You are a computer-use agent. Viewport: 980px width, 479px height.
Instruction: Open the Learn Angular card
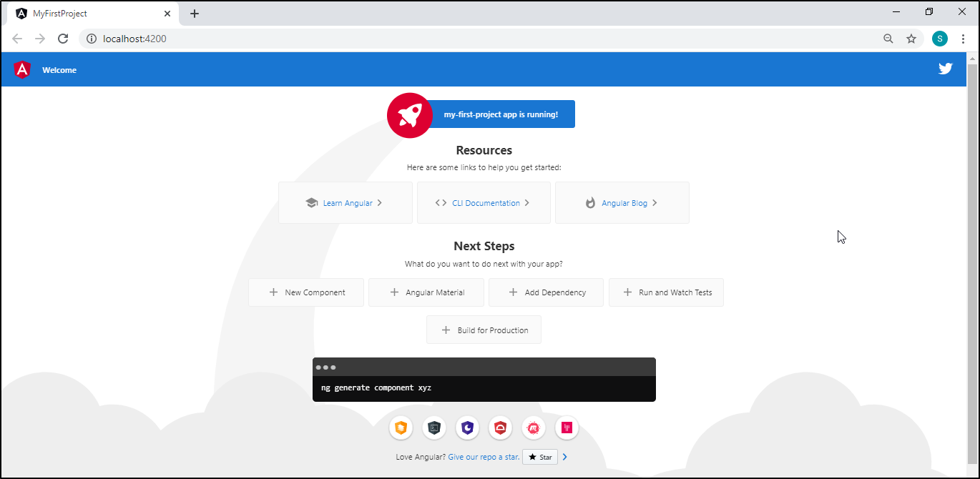(346, 203)
